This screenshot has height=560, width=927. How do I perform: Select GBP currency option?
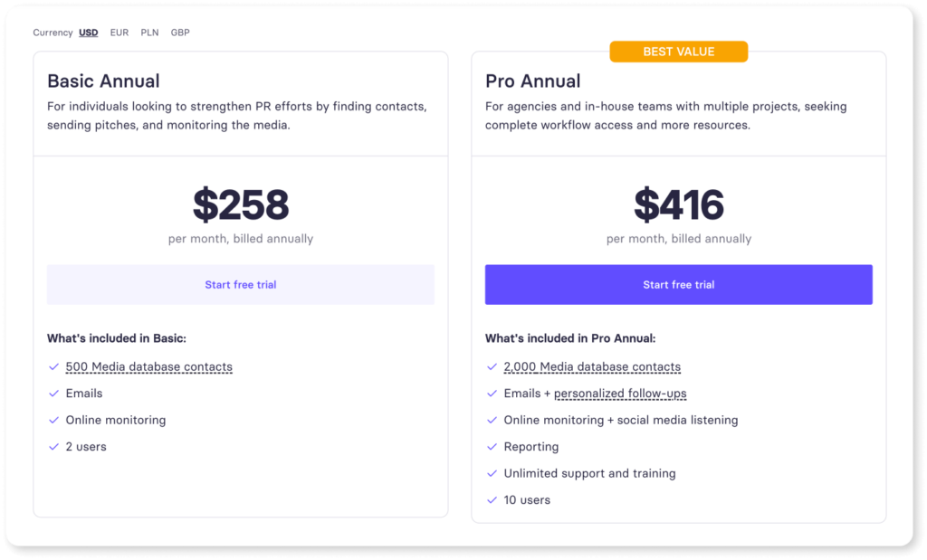(180, 33)
